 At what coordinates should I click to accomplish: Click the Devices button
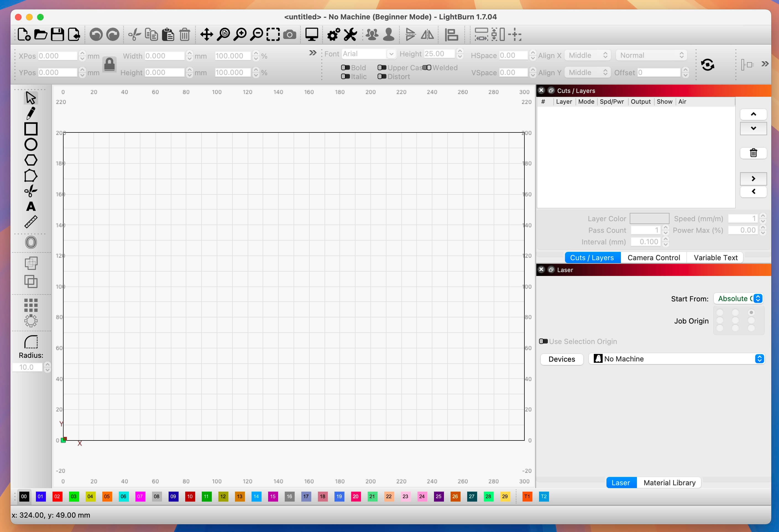(x=561, y=359)
